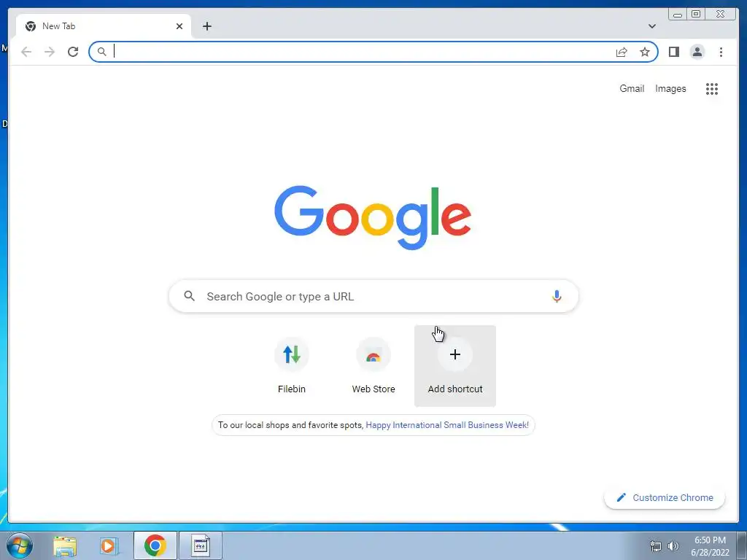Screen dimensions: 747x560
Task: Switch to the program window taskbar icon beside Chrome
Action: point(200,545)
